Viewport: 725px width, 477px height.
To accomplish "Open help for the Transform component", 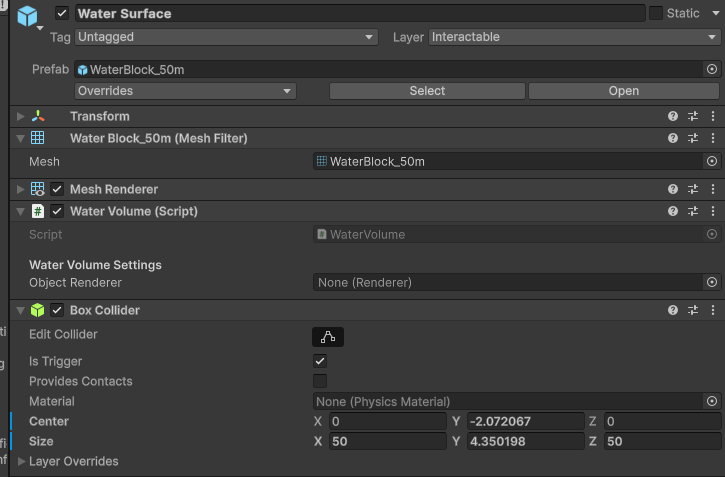I will (x=673, y=116).
